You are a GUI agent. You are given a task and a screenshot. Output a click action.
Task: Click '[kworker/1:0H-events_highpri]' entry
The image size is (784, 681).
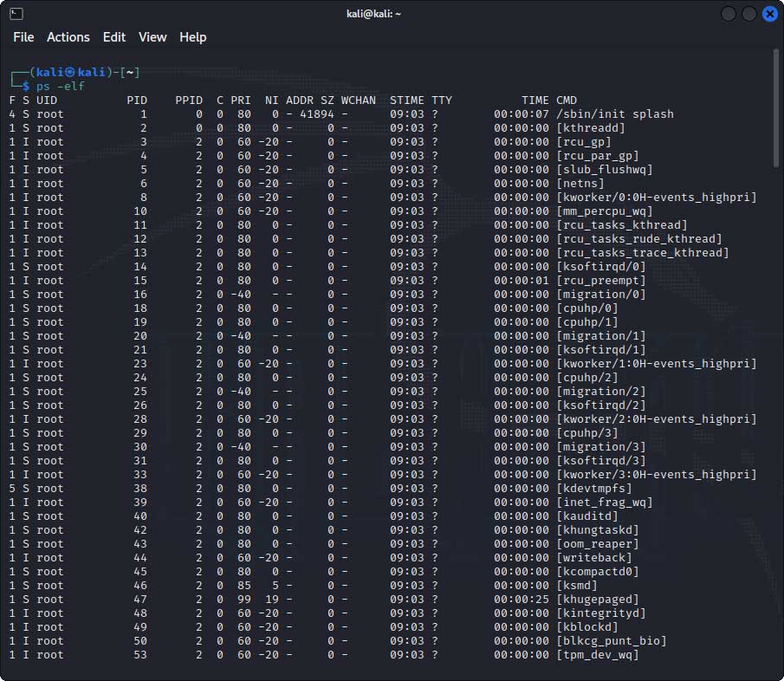coord(657,364)
